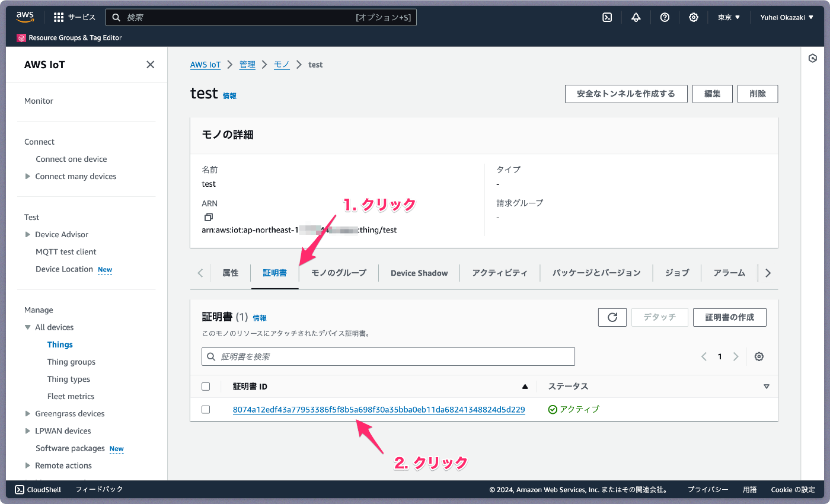The width and height of the screenshot is (830, 504).
Task: Switch to the アラーム tab
Action: click(729, 273)
